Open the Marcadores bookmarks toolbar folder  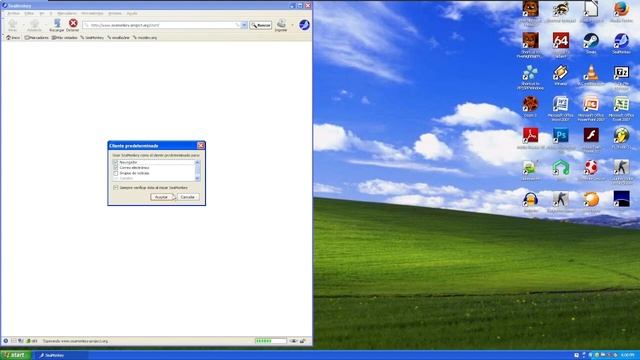(x=37, y=38)
